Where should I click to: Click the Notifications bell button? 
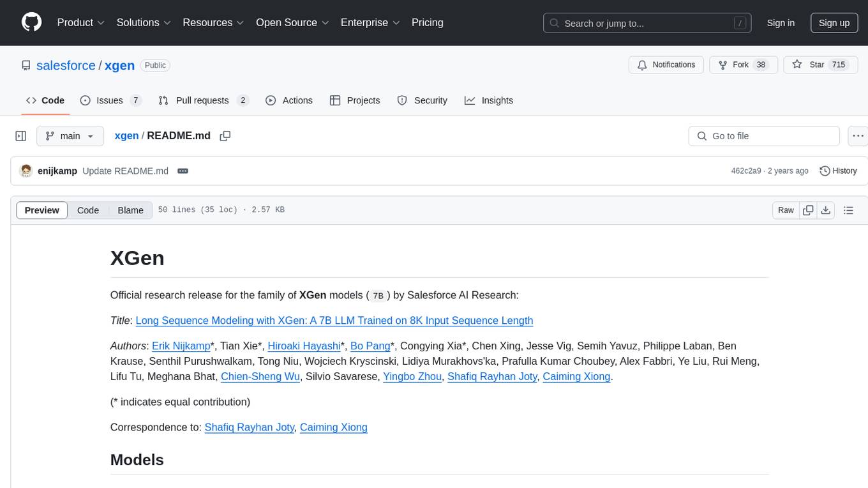tap(666, 65)
